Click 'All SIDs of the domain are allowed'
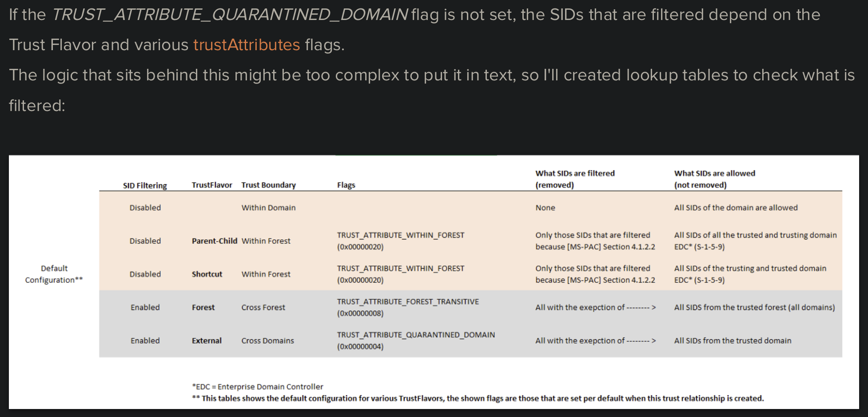 736,207
